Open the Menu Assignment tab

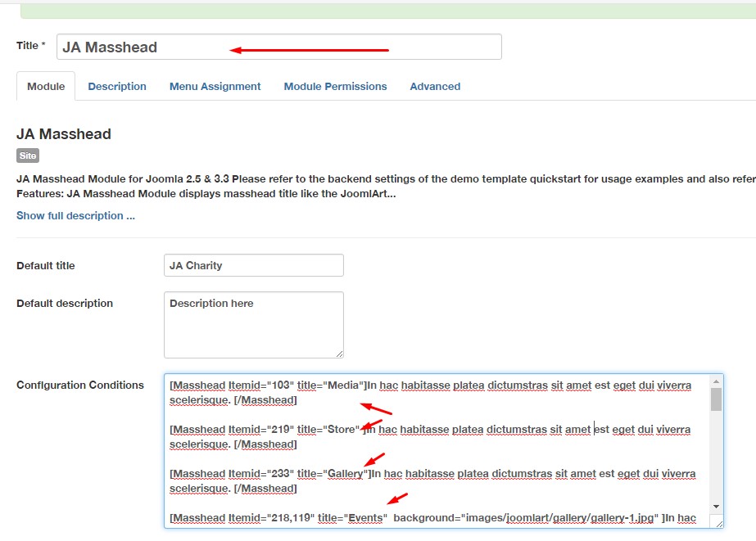[x=215, y=86]
